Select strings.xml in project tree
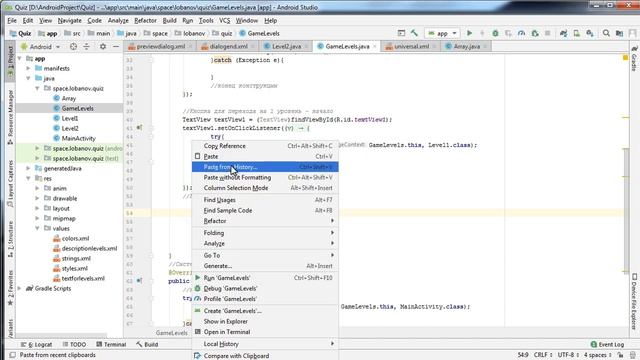 (x=76, y=258)
